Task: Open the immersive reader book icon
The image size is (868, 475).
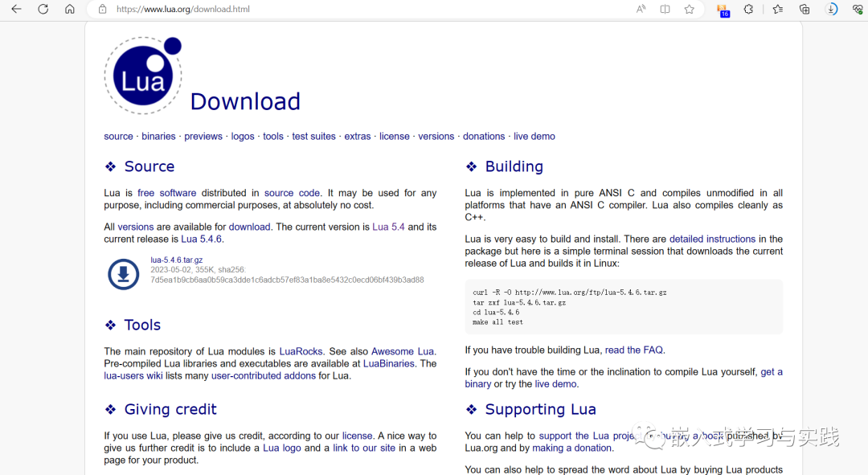Action: tap(665, 9)
